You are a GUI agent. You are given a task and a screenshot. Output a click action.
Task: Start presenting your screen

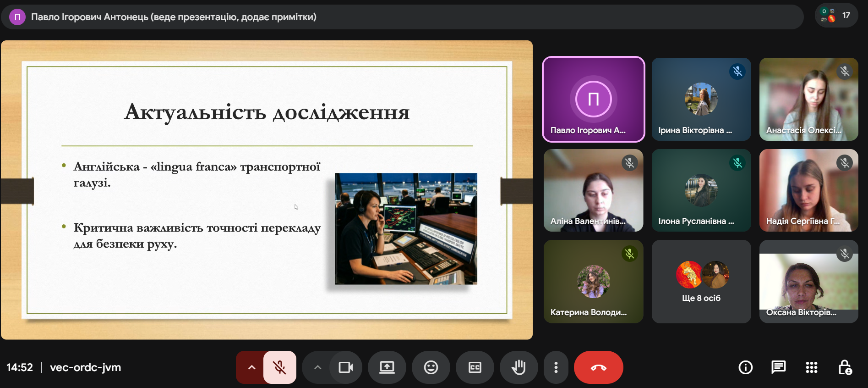[387, 367]
